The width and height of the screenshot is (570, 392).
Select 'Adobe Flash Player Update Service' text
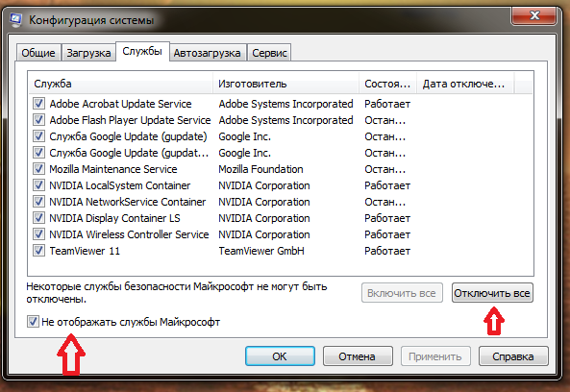pos(130,120)
